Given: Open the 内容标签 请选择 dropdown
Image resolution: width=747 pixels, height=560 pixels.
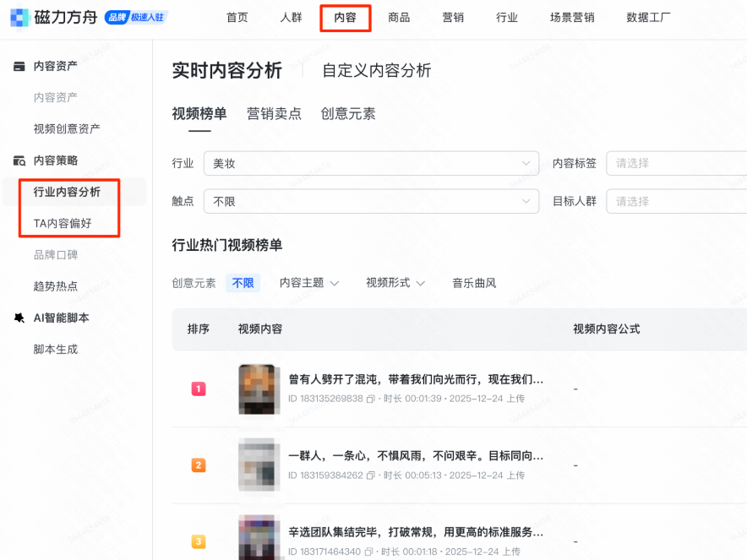Looking at the screenshot, I should tap(677, 163).
